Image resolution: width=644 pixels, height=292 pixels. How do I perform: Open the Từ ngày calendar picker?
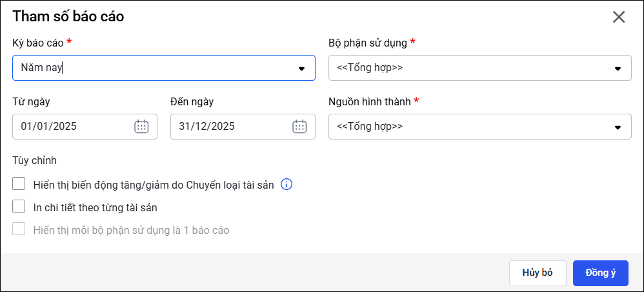click(x=141, y=127)
